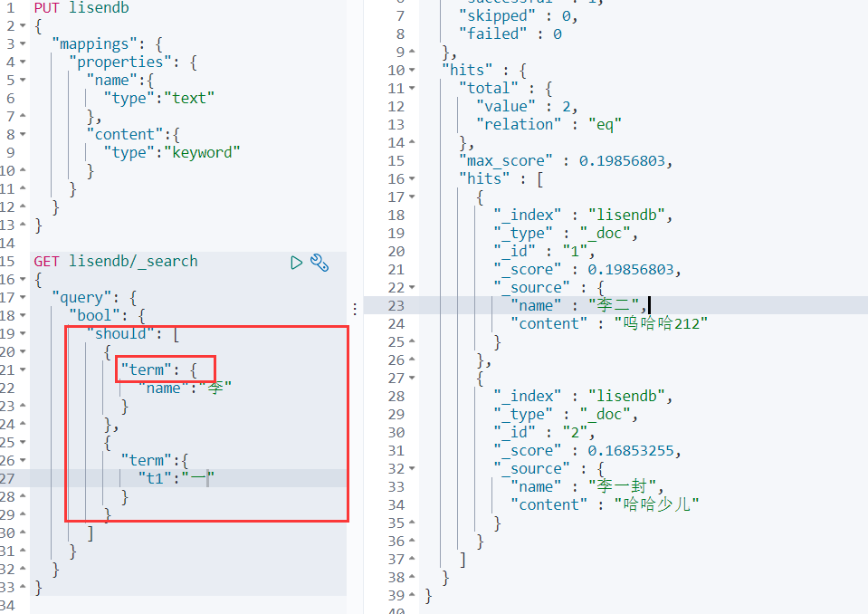The height and width of the screenshot is (614, 868).
Task: Fold the "query" block at line 17
Action: (23, 297)
